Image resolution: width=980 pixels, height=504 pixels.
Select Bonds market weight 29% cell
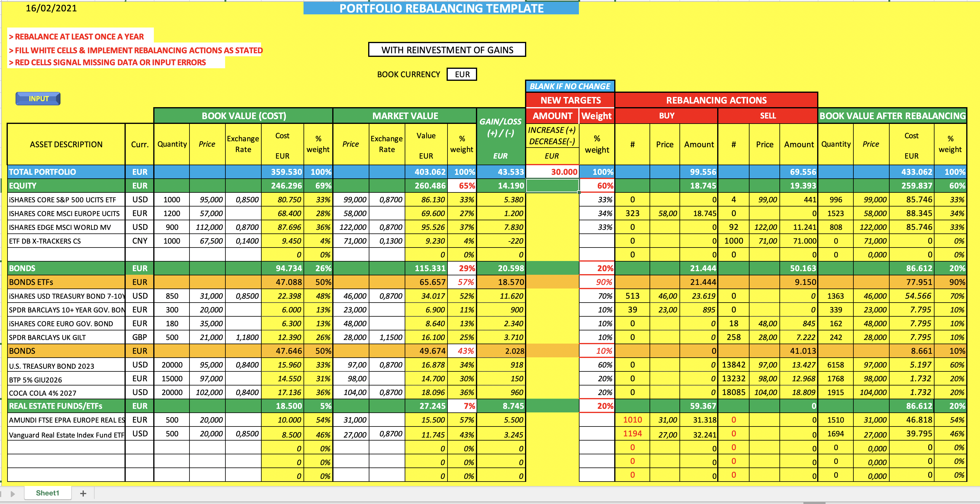point(462,268)
